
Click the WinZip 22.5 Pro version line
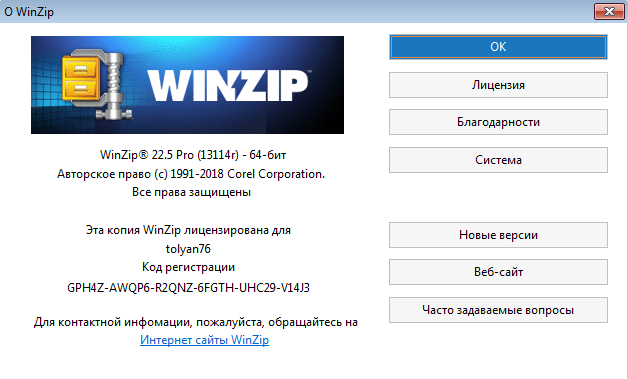(x=193, y=155)
